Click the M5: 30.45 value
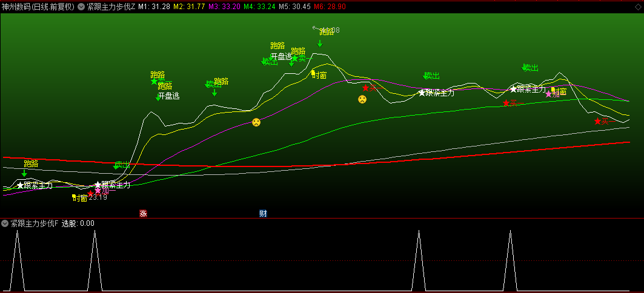The image size is (644, 293). click(x=294, y=7)
